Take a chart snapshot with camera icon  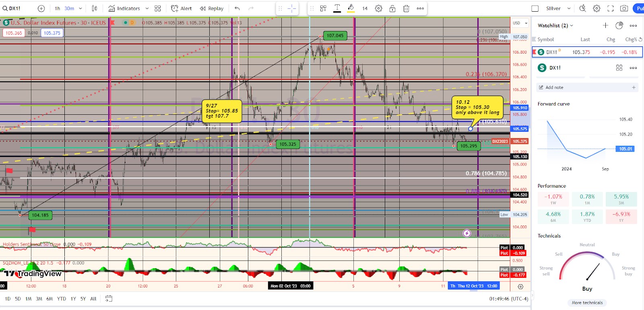pos(624,8)
